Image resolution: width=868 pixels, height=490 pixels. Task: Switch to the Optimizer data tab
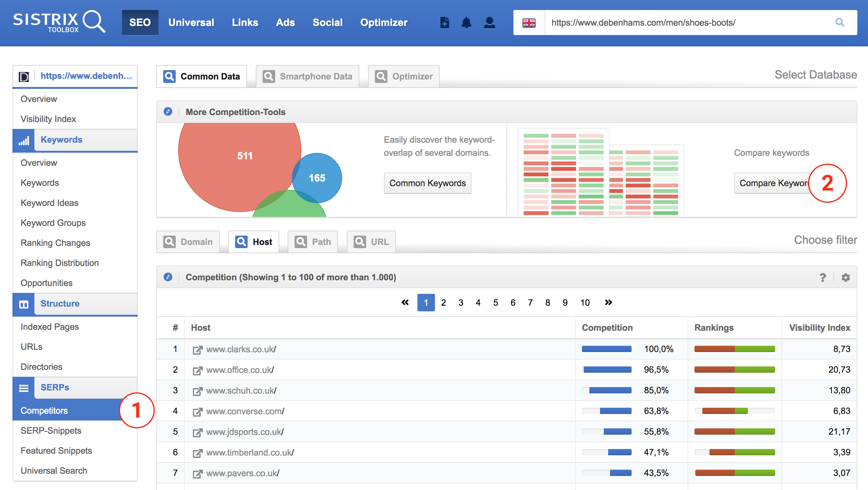point(404,76)
